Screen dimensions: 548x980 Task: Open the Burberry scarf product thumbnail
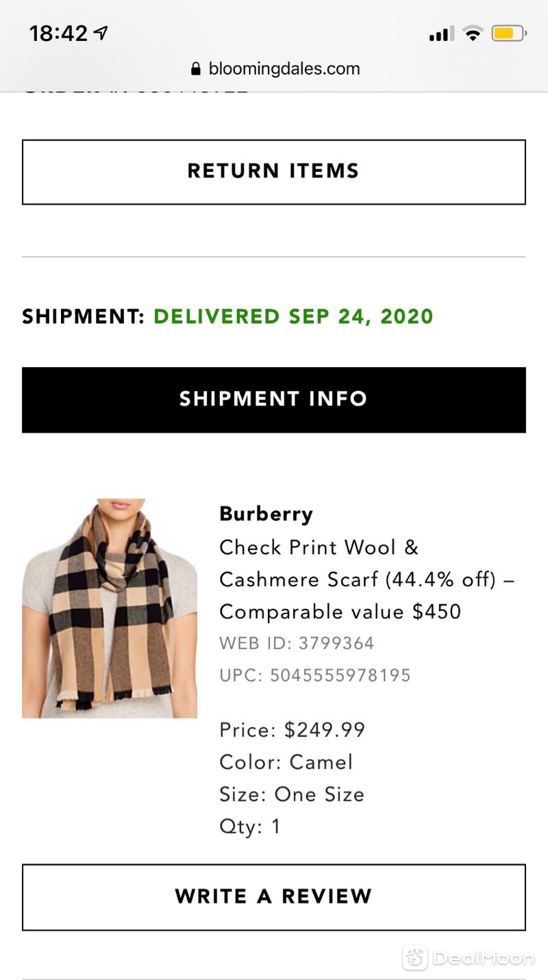point(110,608)
